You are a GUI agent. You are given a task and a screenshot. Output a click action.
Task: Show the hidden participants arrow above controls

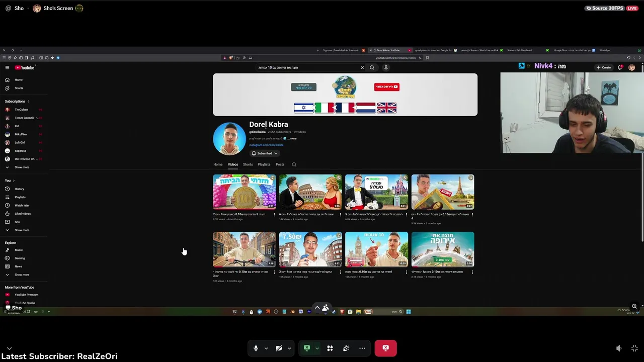coord(317,307)
